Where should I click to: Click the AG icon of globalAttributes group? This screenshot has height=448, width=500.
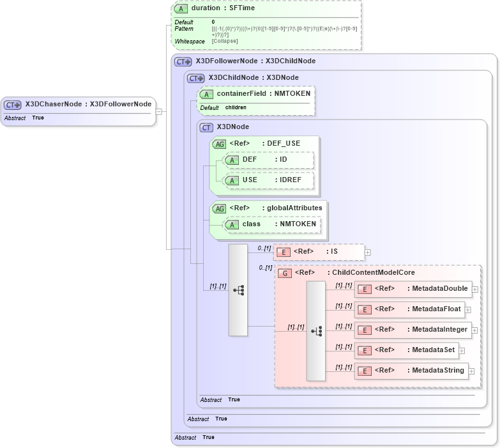tap(220, 209)
